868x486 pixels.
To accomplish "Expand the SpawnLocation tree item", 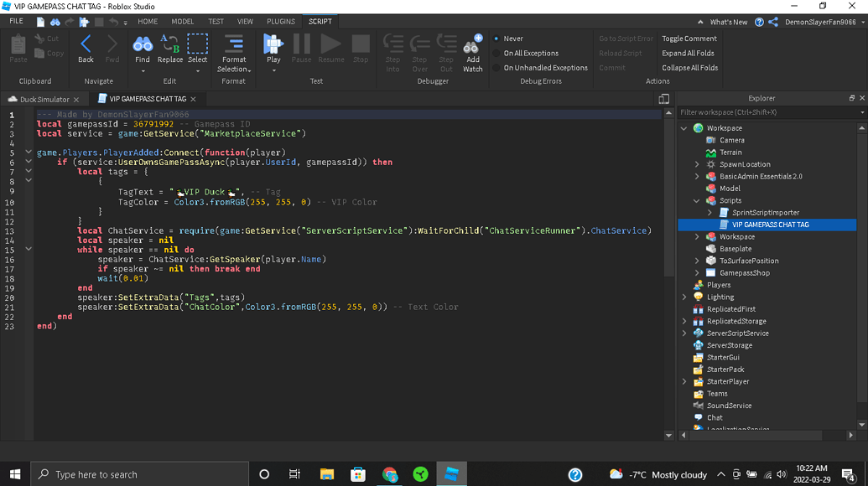I will (697, 164).
